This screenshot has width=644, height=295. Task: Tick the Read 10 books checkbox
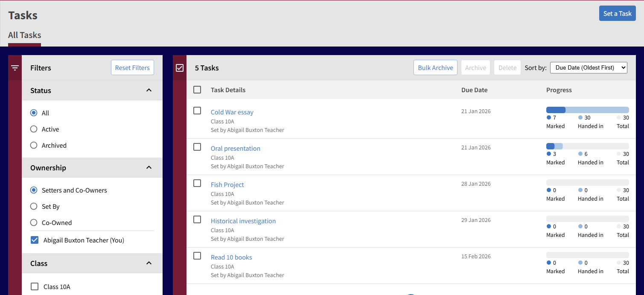(x=197, y=256)
